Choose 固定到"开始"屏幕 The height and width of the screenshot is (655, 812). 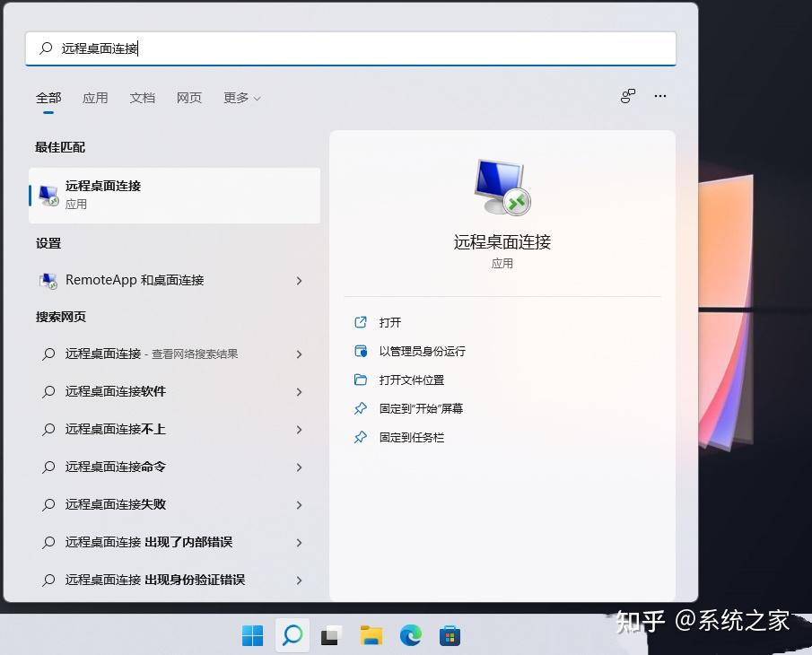tap(421, 408)
